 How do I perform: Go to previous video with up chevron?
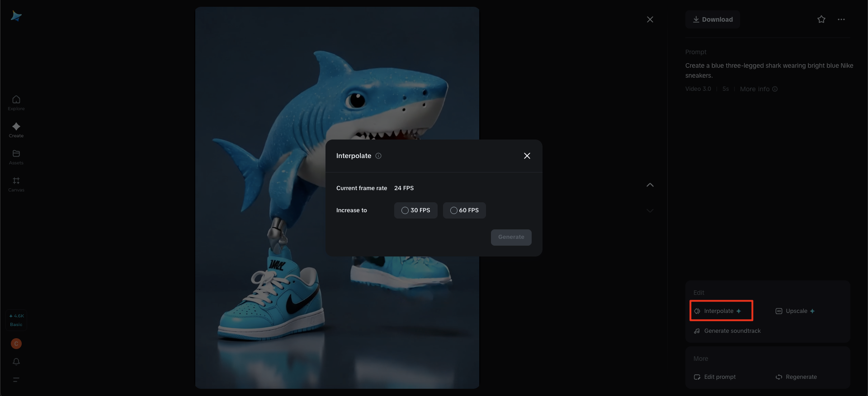650,185
